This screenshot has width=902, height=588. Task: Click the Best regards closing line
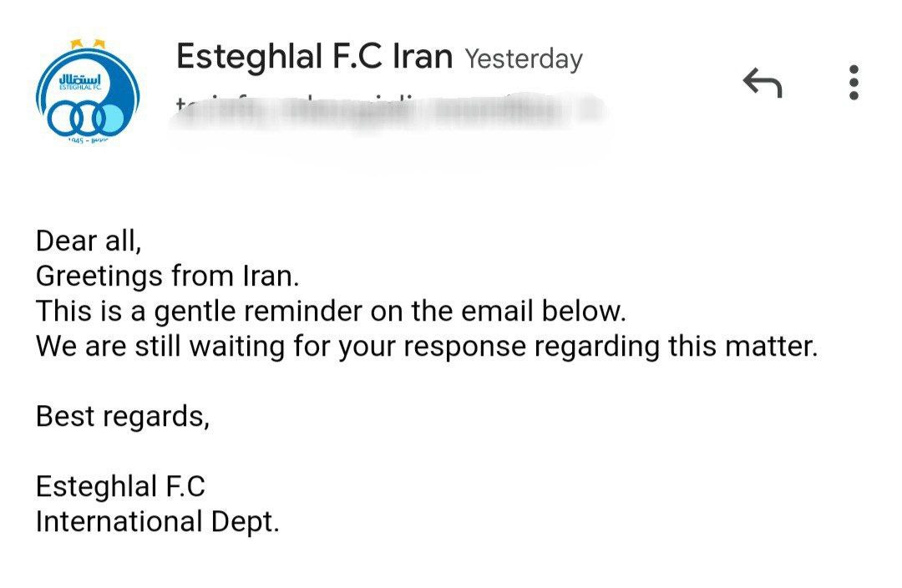[x=123, y=416]
